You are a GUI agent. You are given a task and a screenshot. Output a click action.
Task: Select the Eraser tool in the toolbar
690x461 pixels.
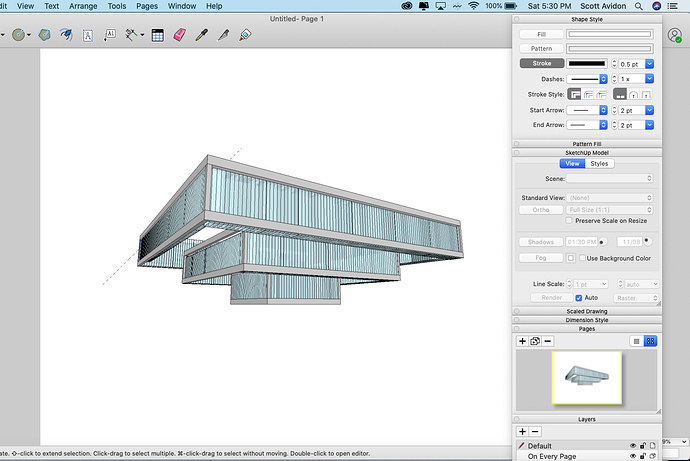click(x=180, y=34)
